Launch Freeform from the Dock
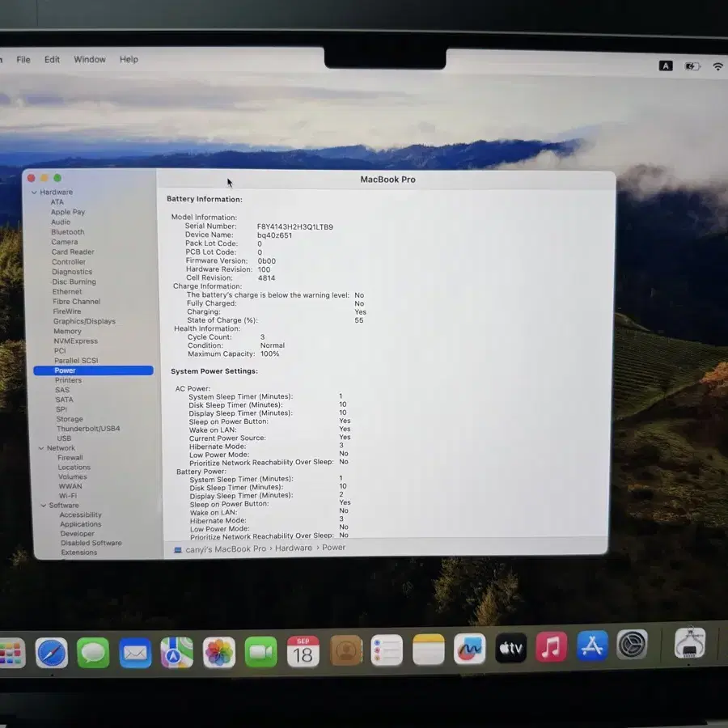 pyautogui.click(x=469, y=648)
